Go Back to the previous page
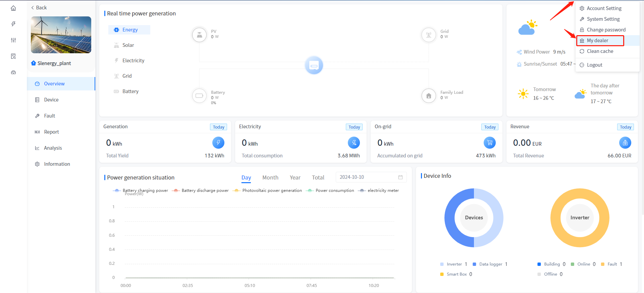The height and width of the screenshot is (293, 644). click(x=39, y=8)
